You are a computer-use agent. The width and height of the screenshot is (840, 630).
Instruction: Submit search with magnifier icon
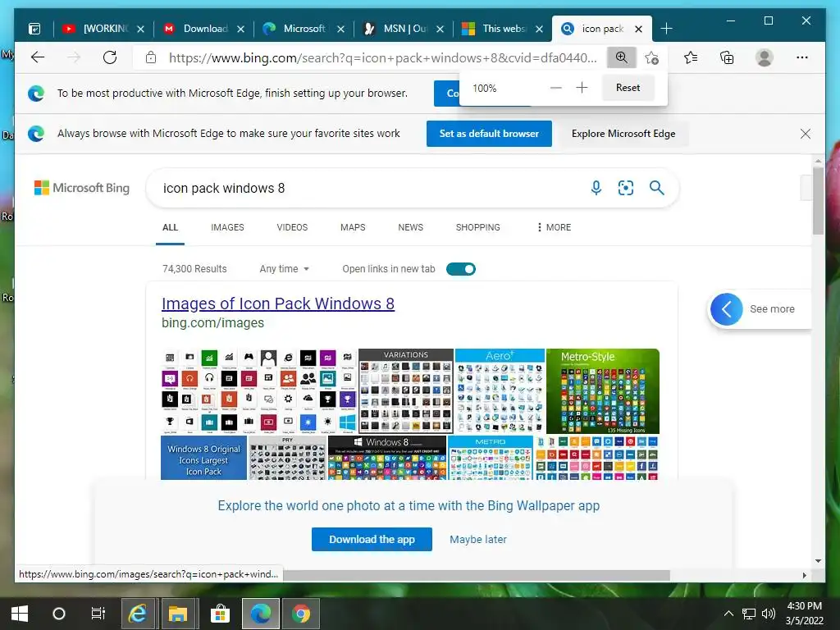pyautogui.click(x=657, y=188)
